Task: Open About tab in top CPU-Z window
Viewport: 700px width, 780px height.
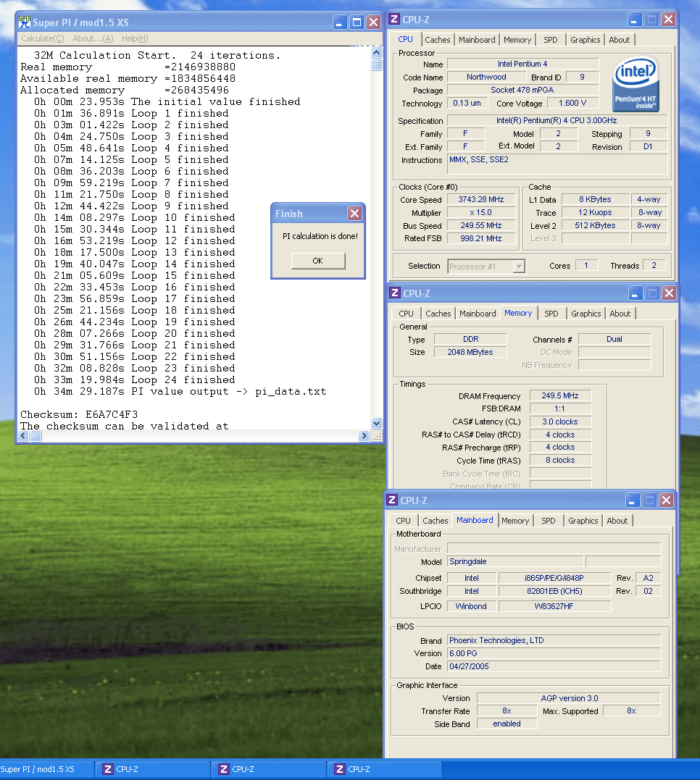Action: tap(619, 40)
